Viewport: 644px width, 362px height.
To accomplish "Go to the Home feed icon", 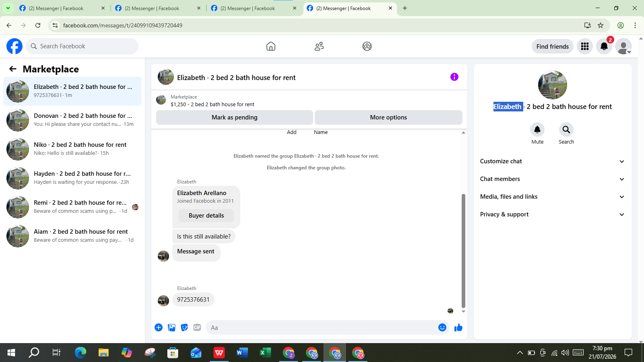I will pyautogui.click(x=271, y=46).
